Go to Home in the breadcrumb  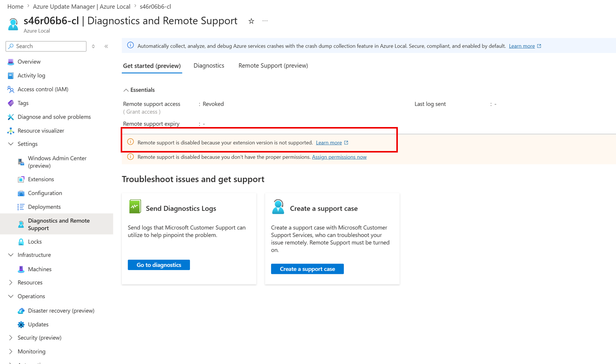point(15,6)
